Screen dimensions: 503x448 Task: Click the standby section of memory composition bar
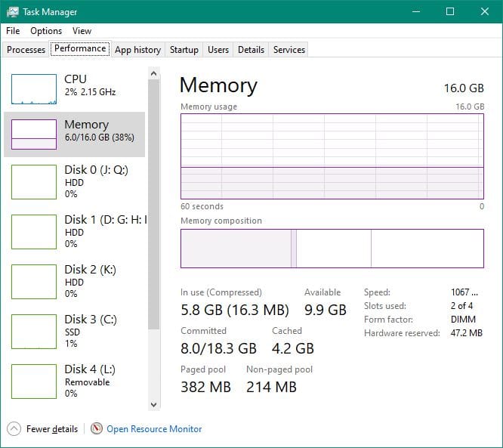pos(334,249)
